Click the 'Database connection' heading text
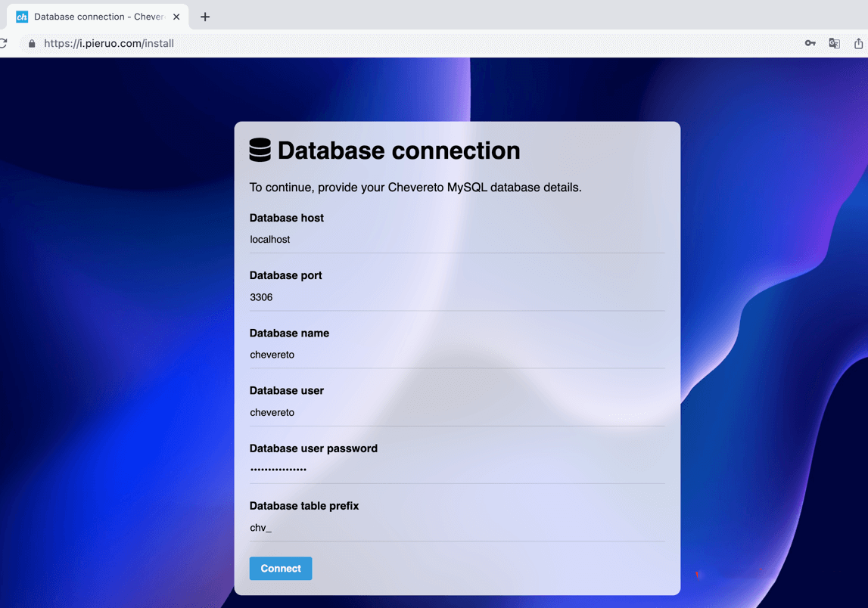This screenshot has width=868, height=608. pyautogui.click(x=399, y=150)
